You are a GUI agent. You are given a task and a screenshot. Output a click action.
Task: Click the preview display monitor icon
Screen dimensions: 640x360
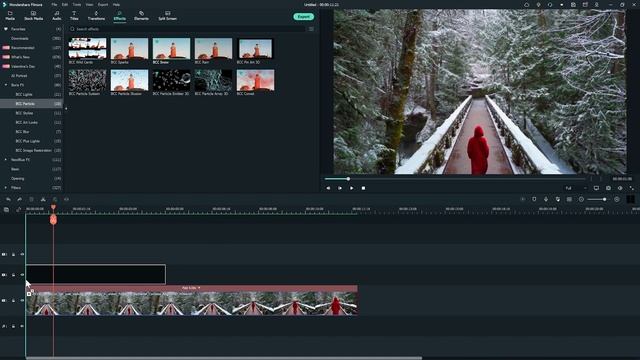pyautogui.click(x=596, y=188)
